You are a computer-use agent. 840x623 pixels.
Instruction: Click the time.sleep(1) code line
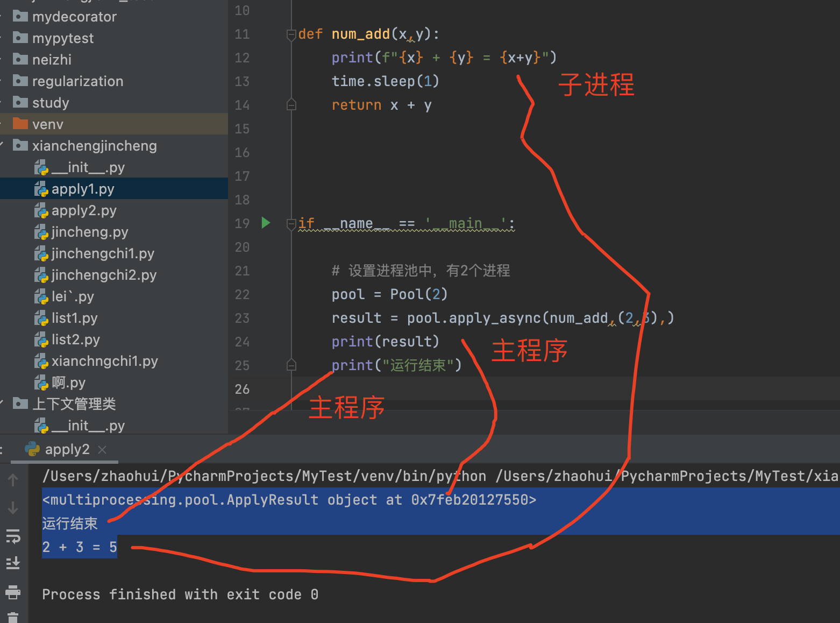[x=385, y=81]
